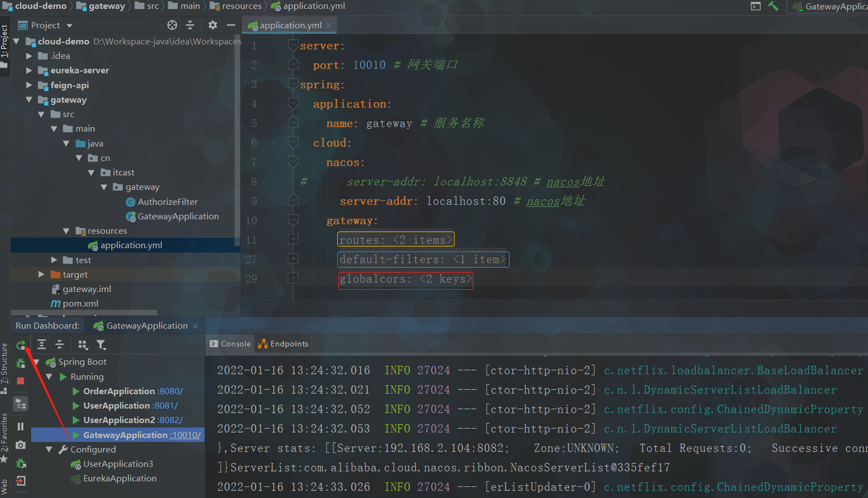Open the 1: Project side tool window
The height and width of the screenshot is (498, 868).
point(4,46)
